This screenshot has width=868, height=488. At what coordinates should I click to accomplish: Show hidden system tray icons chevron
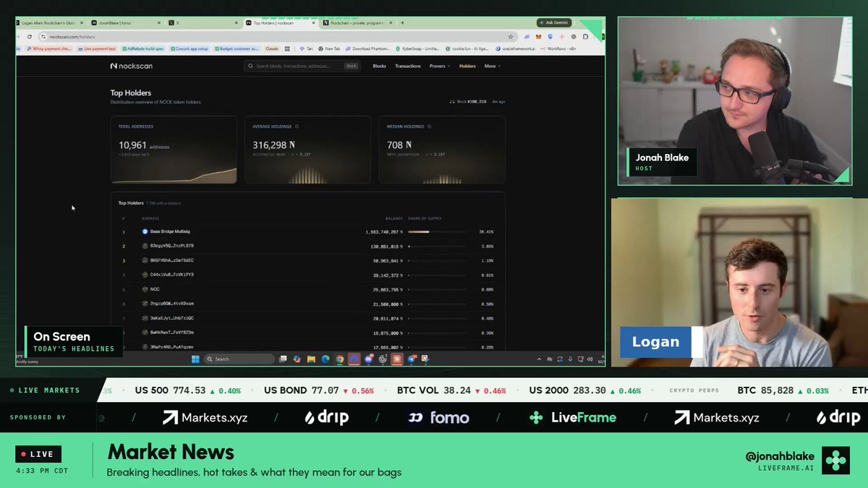(539, 359)
